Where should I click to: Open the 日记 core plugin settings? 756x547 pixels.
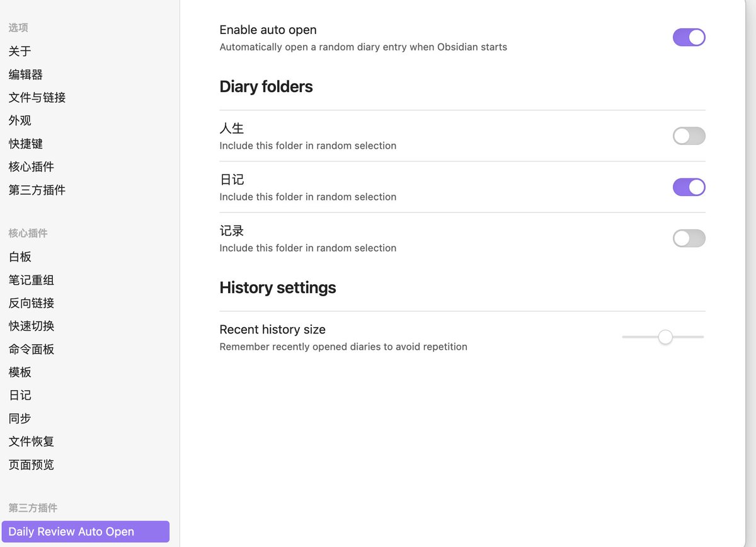pos(20,395)
